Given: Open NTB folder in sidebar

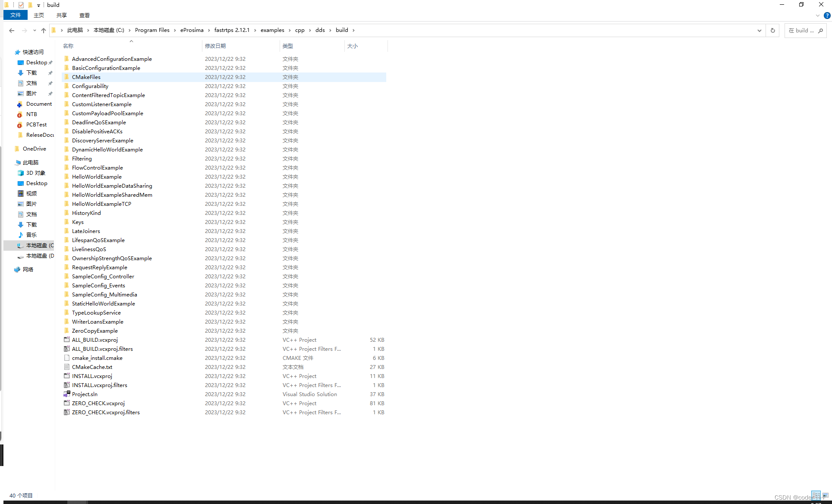Looking at the screenshot, I should (x=32, y=114).
